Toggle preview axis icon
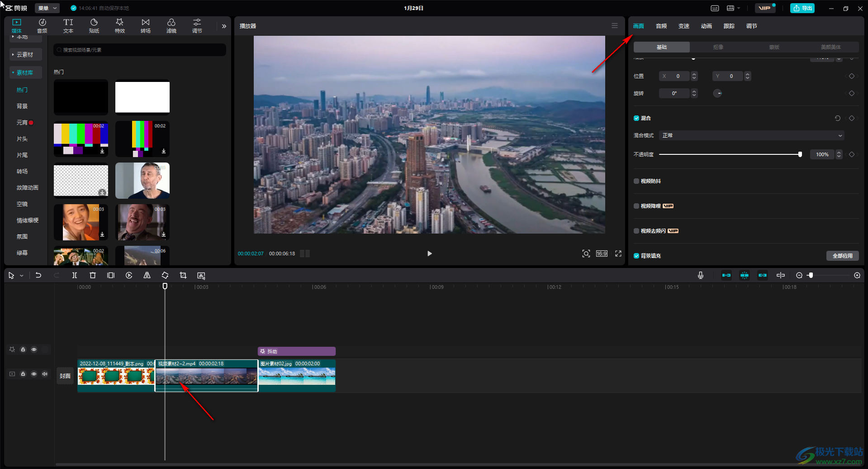 point(781,275)
